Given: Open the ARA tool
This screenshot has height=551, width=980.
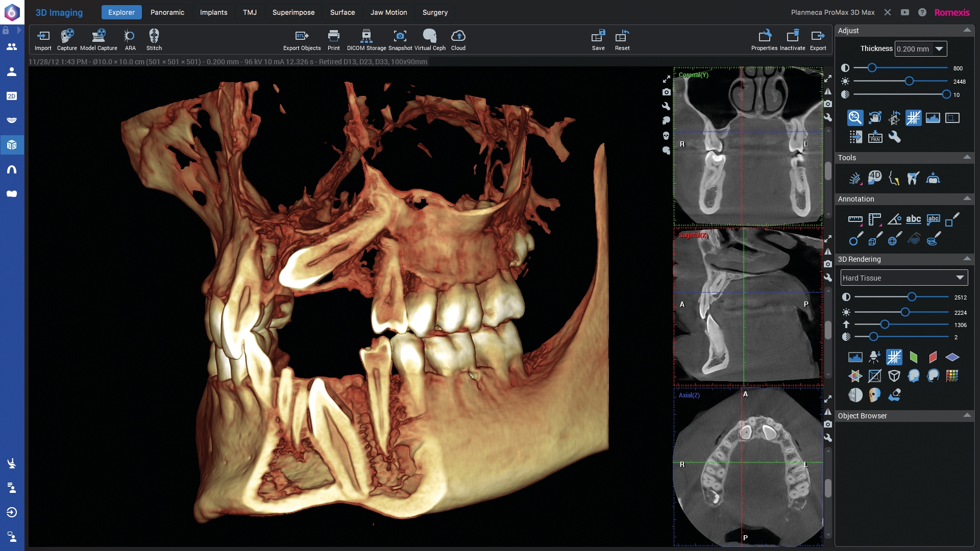Looking at the screenshot, I should pyautogui.click(x=129, y=40).
